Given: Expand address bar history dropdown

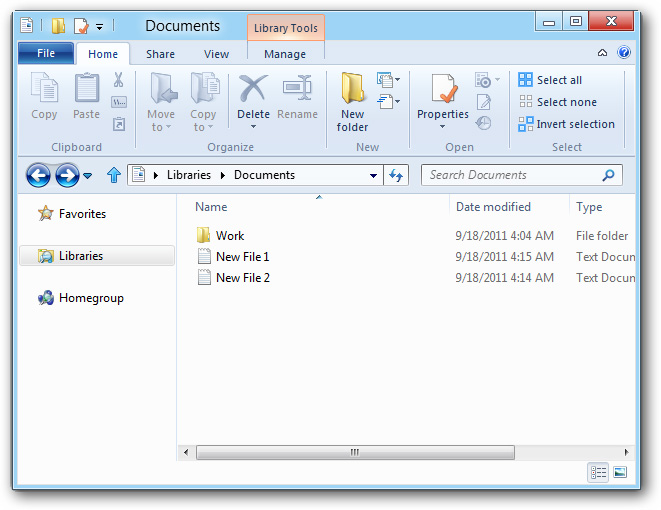Looking at the screenshot, I should point(373,175).
